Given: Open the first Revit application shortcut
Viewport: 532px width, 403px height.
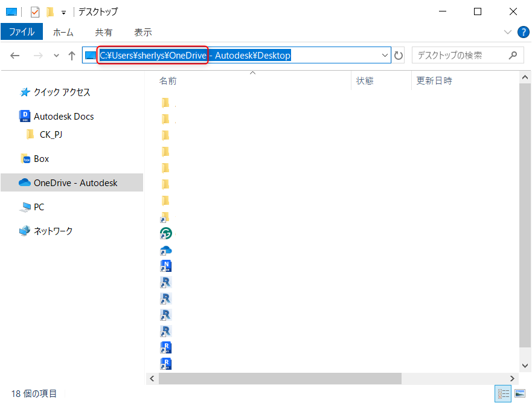Looking at the screenshot, I should point(166,282).
